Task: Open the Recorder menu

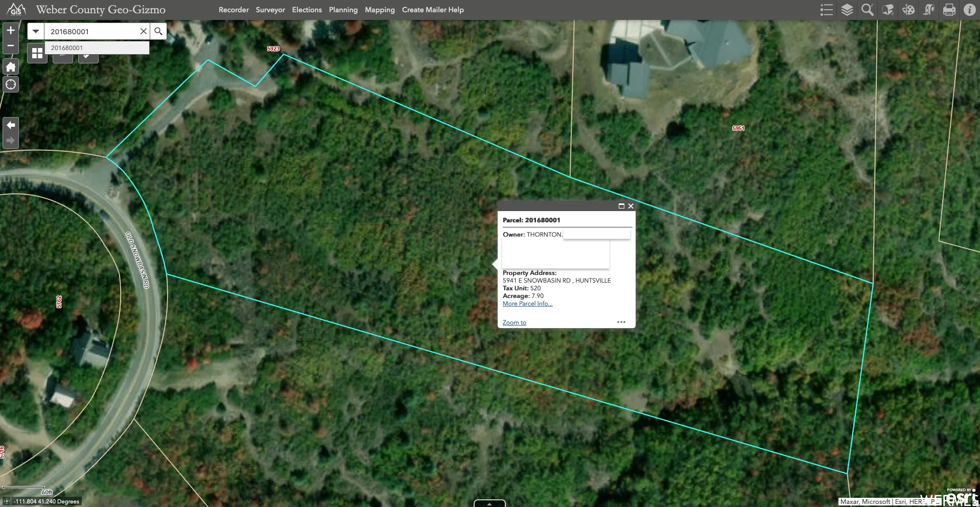Action: point(234,10)
